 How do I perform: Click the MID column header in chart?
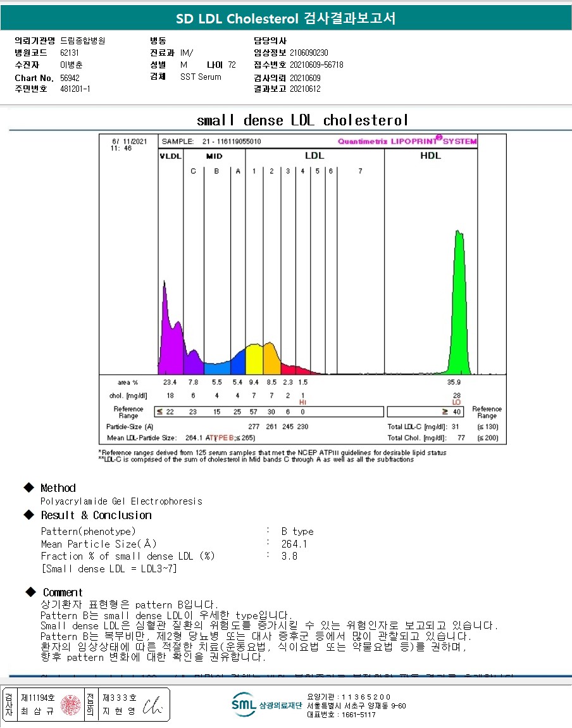pos(214,156)
